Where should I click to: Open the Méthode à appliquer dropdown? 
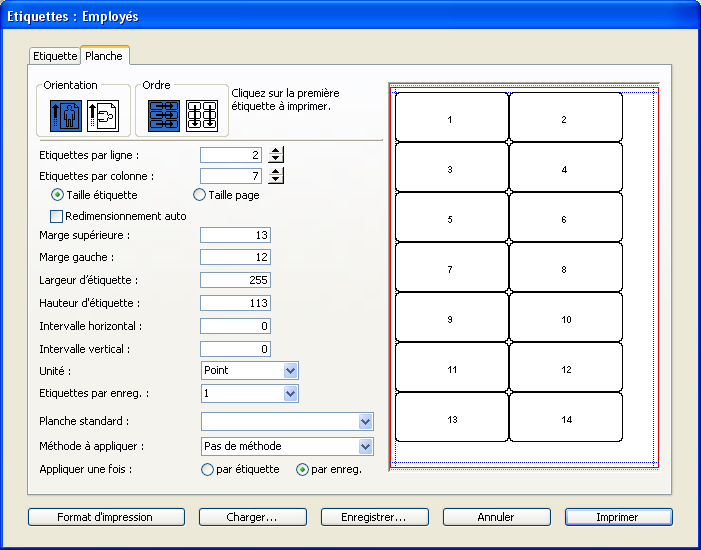coord(286,446)
